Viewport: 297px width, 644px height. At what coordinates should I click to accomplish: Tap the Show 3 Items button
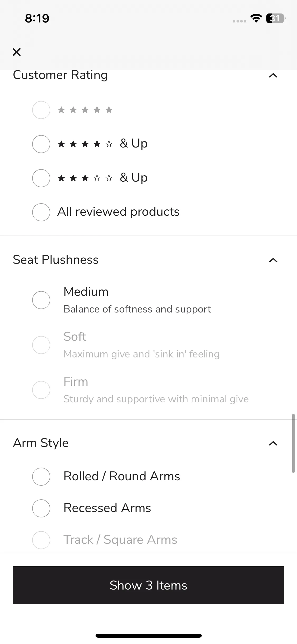point(148,585)
